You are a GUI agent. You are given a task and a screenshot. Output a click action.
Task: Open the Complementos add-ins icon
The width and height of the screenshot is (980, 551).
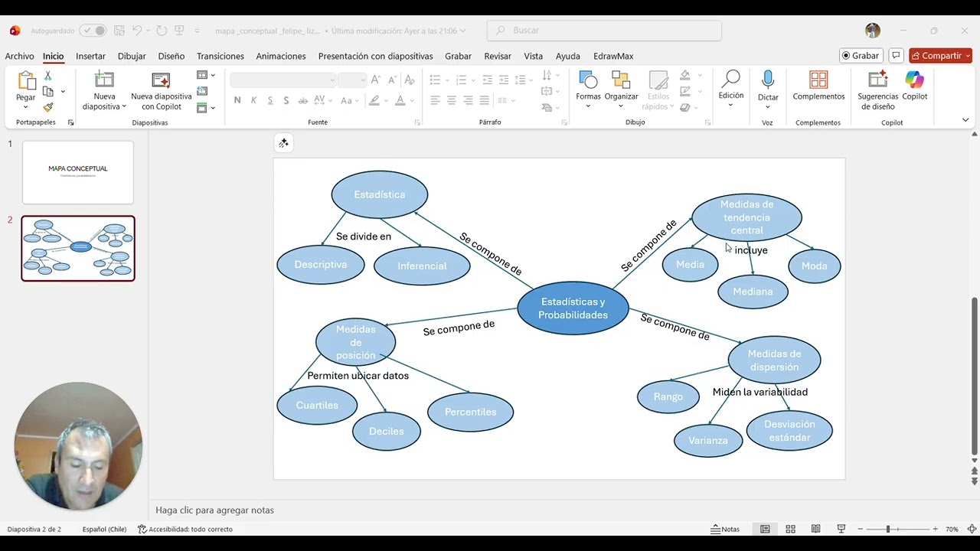pyautogui.click(x=818, y=80)
